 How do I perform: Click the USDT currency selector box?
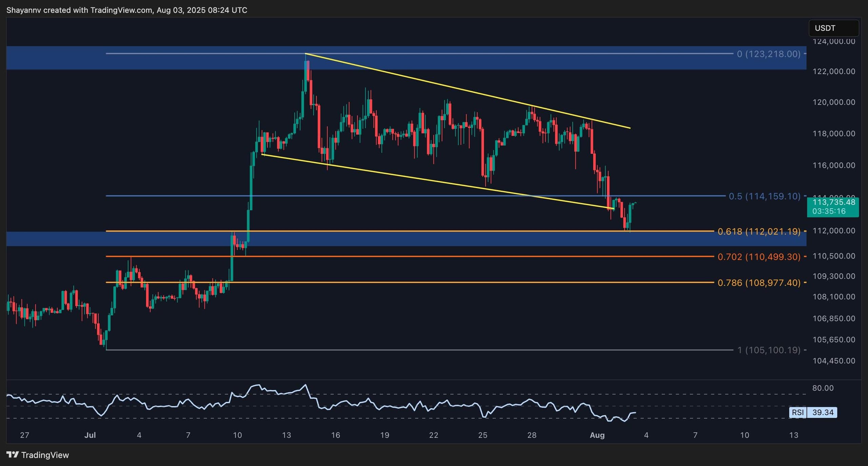click(x=833, y=28)
